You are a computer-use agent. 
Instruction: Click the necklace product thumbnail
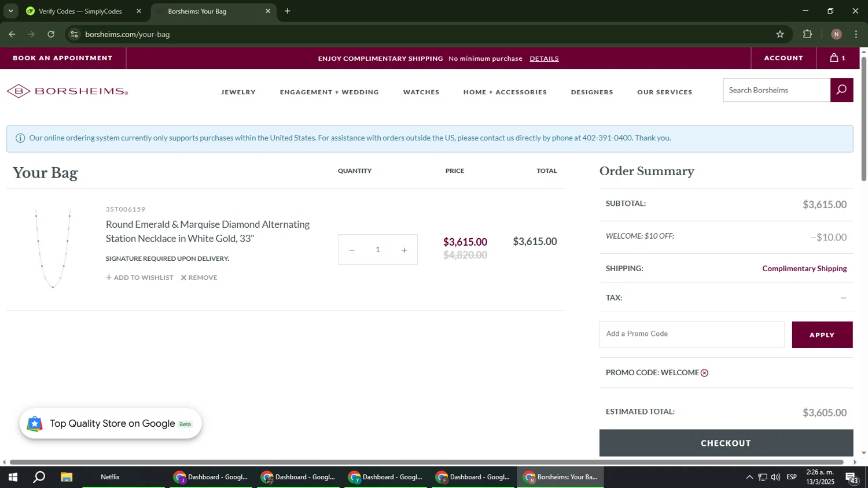tap(53, 249)
